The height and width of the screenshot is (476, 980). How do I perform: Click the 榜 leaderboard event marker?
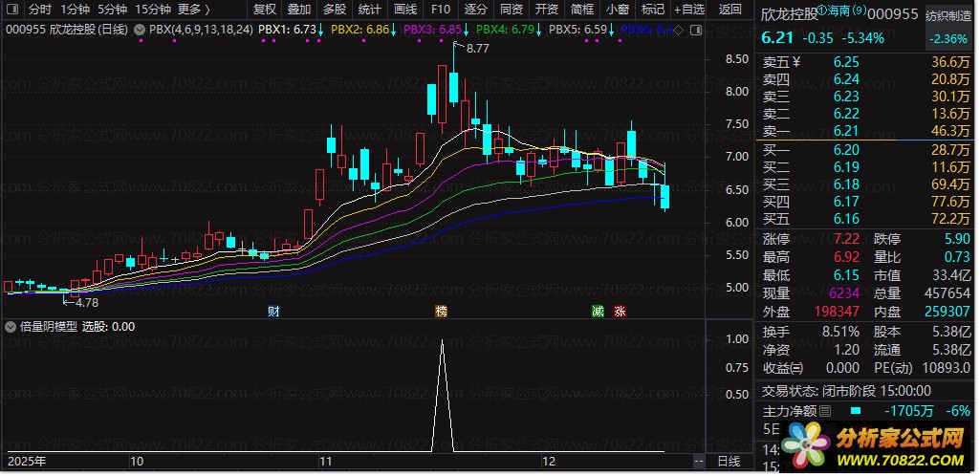tap(442, 312)
